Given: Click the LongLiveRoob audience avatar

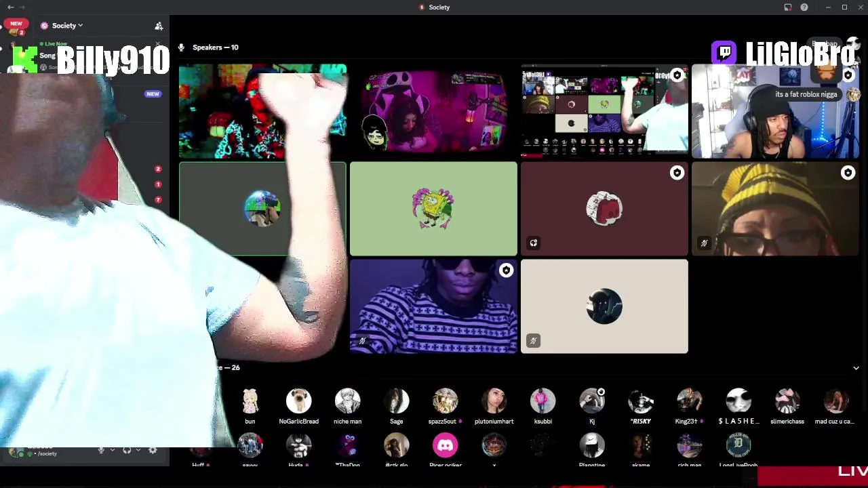Looking at the screenshot, I should click(738, 445).
